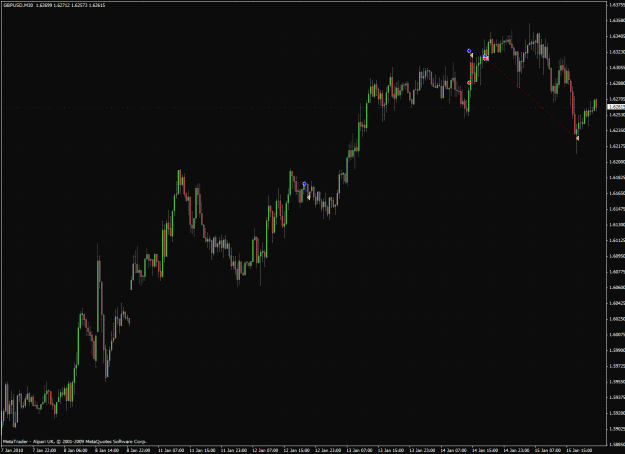
Task: Click the '14 Jan 15:00' time label
Action: pyautogui.click(x=485, y=450)
